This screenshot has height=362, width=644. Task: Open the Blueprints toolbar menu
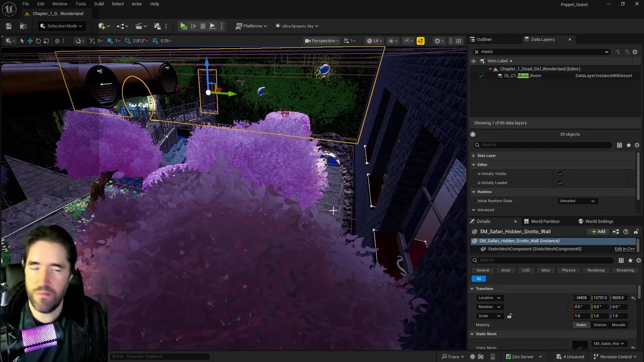pos(123,26)
